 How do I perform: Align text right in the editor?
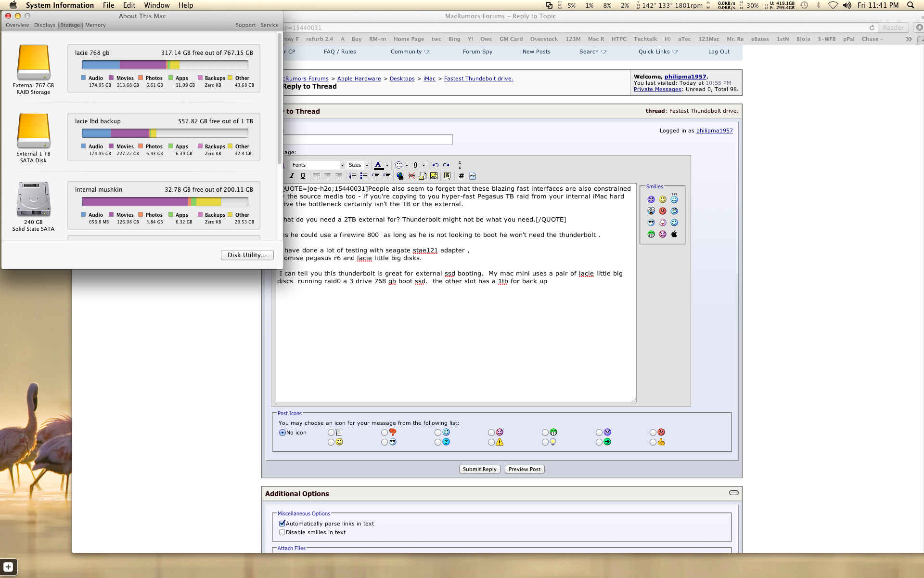pos(339,176)
